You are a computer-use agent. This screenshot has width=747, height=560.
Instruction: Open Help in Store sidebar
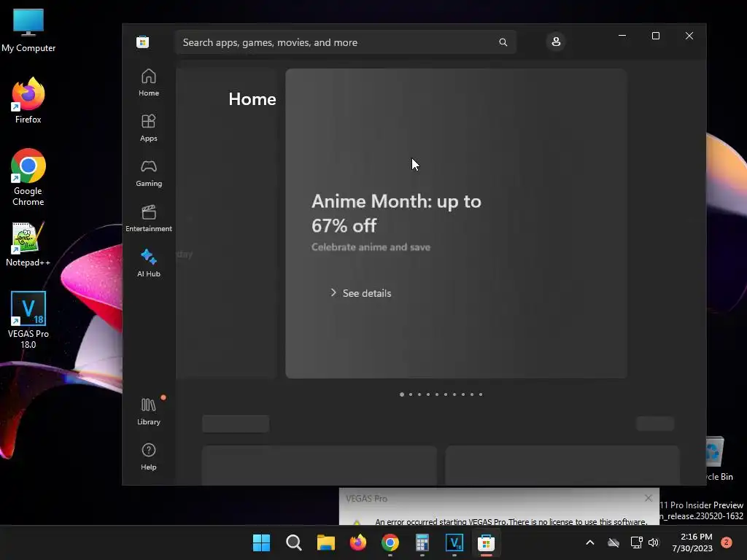149,457
